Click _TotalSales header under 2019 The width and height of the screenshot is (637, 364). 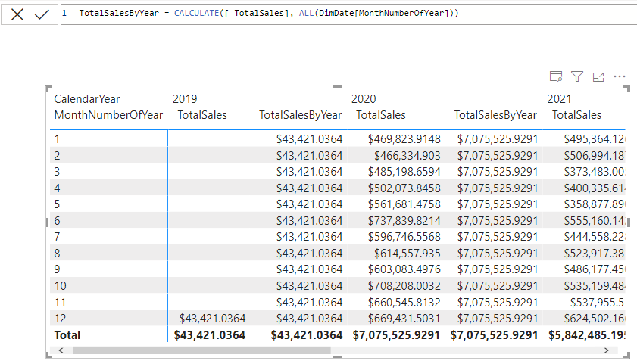[200, 115]
